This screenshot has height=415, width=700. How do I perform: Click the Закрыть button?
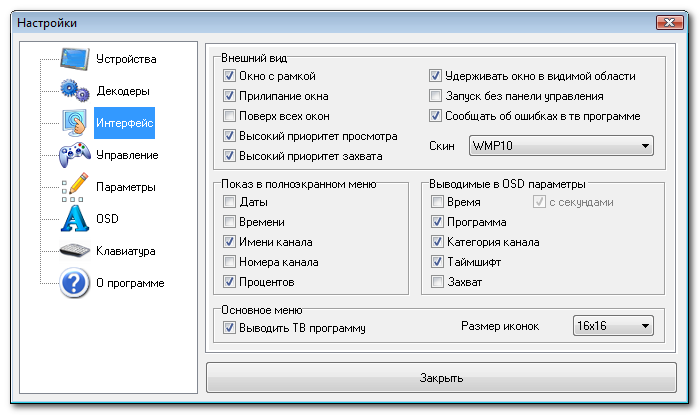(441, 378)
